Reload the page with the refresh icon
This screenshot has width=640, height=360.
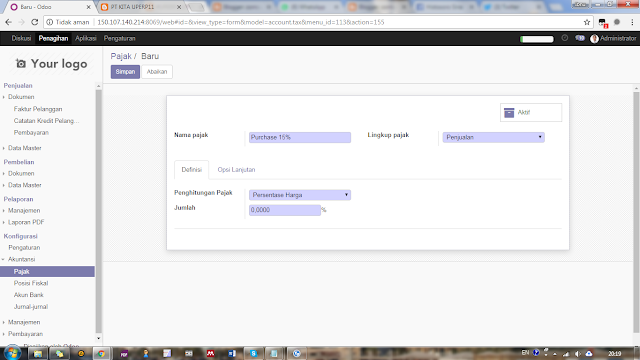[35, 22]
